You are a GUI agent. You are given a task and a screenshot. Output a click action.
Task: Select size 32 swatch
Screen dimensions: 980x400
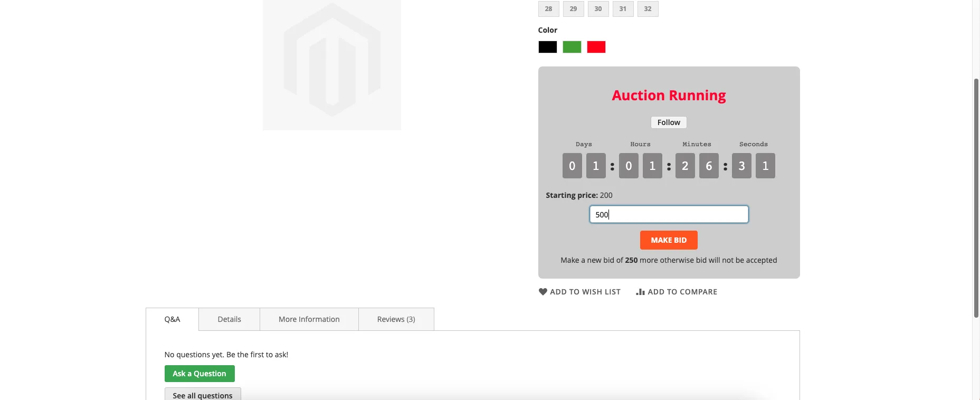point(648,9)
